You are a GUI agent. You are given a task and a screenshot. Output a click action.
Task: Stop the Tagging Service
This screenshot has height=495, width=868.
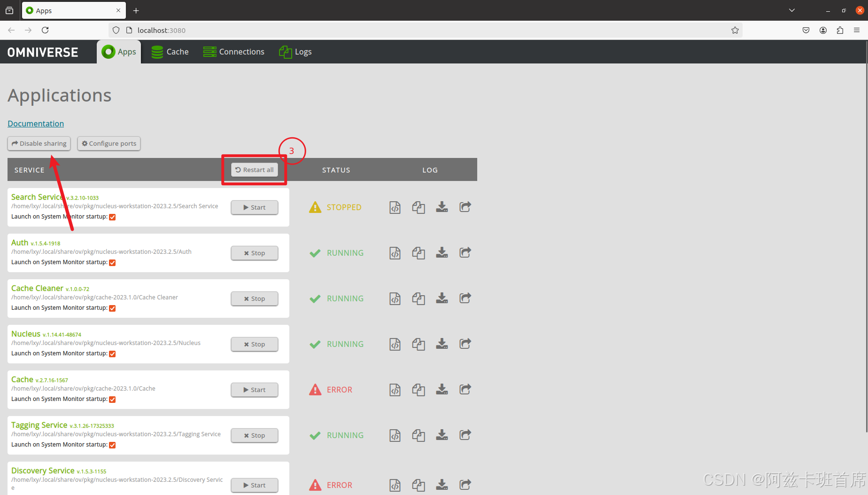point(255,435)
